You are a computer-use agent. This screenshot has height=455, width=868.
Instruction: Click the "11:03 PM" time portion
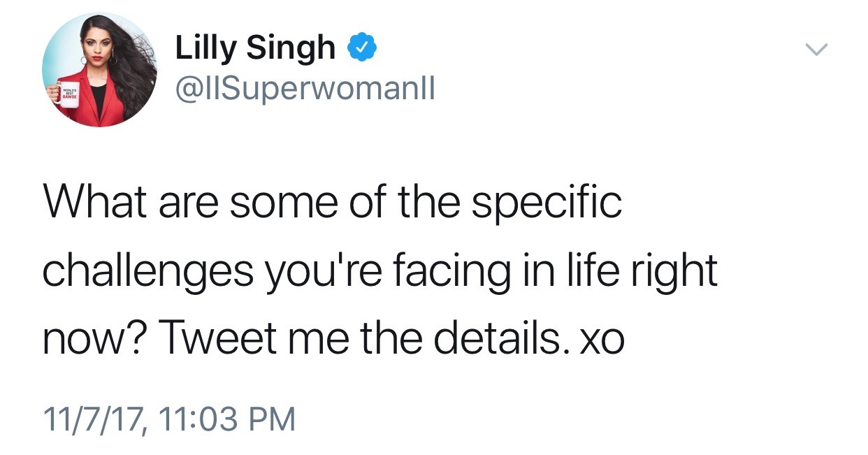[x=227, y=419]
